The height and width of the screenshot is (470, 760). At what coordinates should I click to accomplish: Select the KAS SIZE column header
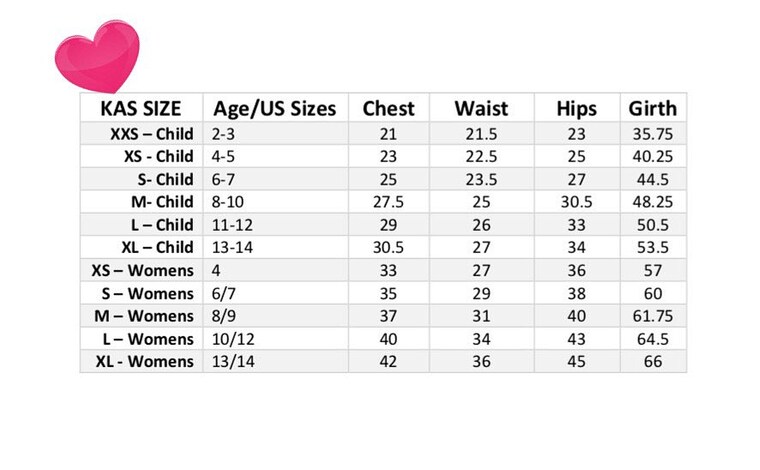[141, 109]
